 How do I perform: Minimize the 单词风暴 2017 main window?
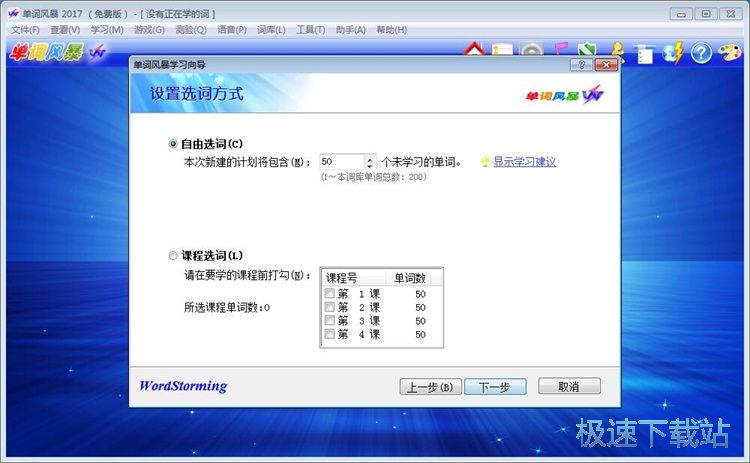(681, 14)
